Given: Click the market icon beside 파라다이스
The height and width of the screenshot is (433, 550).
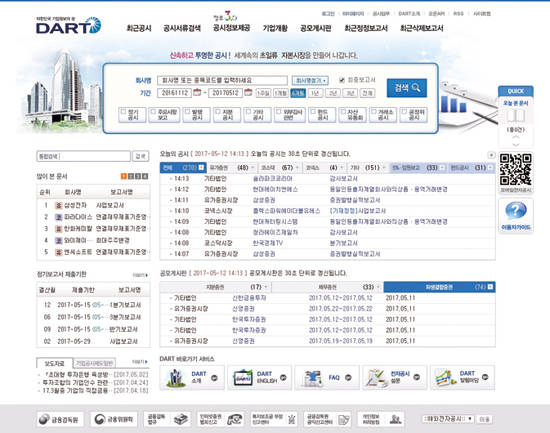Looking at the screenshot, I should click(x=59, y=217).
